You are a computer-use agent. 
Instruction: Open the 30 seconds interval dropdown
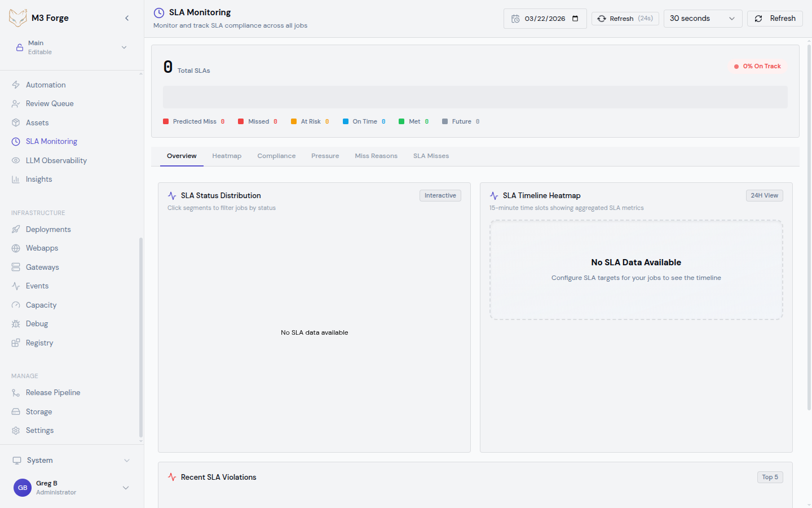coord(703,18)
